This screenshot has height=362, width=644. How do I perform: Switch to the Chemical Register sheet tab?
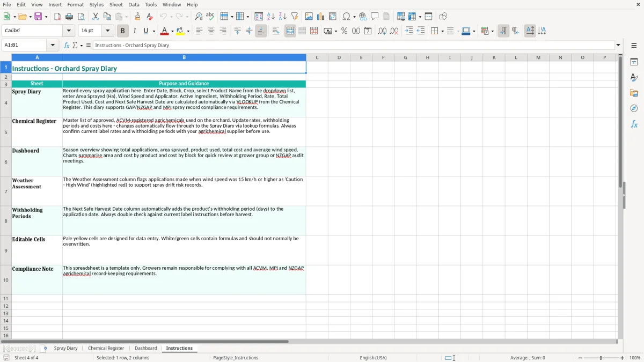click(x=106, y=348)
